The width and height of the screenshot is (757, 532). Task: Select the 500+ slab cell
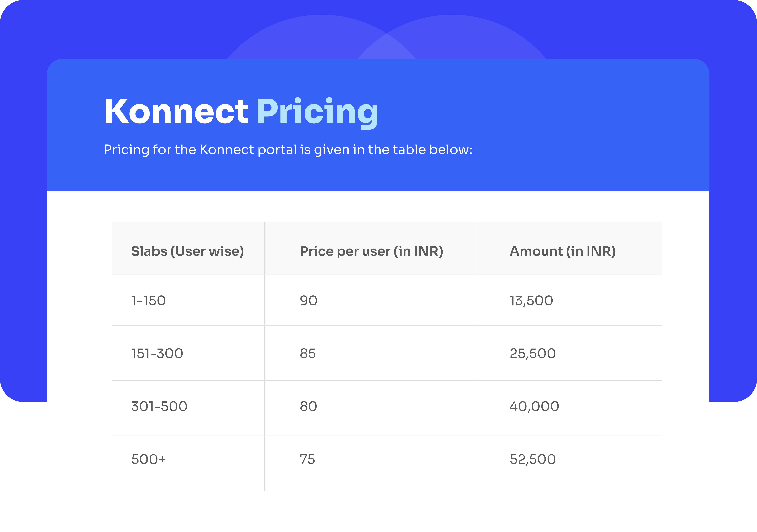pyautogui.click(x=148, y=459)
